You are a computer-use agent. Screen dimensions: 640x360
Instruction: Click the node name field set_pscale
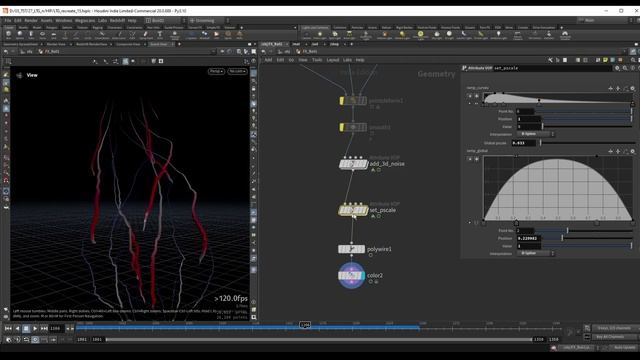coord(553,68)
